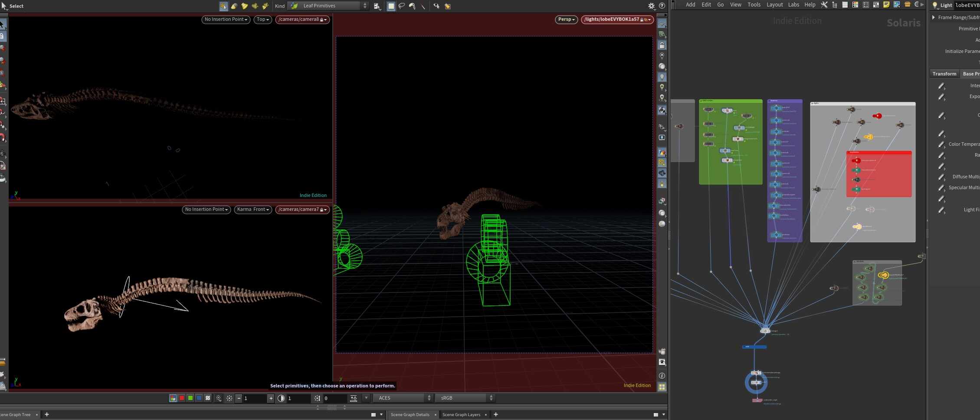This screenshot has height=420, width=980.
Task: Click the No Insertion Point button in Top view
Action: pos(226,20)
